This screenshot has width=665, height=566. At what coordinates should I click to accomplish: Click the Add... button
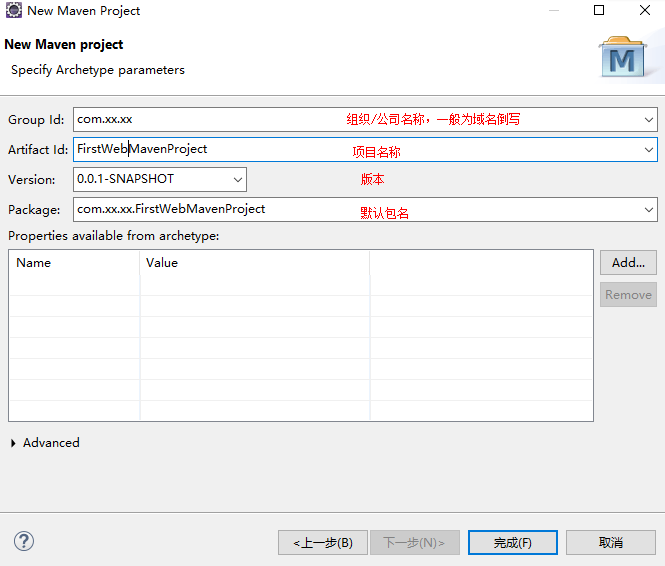628,263
